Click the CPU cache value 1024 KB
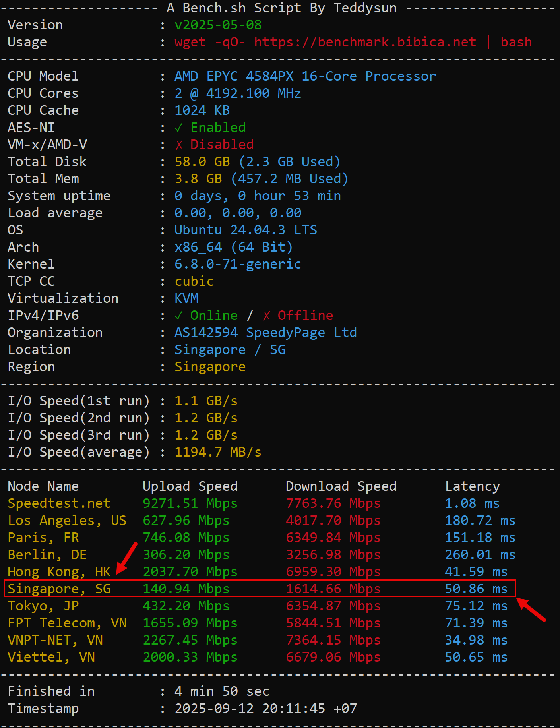560x728 pixels. click(x=202, y=110)
